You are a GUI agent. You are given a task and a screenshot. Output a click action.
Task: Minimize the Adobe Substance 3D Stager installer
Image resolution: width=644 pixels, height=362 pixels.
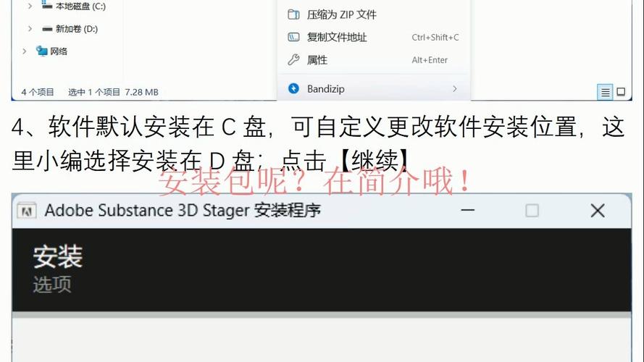coord(468,210)
